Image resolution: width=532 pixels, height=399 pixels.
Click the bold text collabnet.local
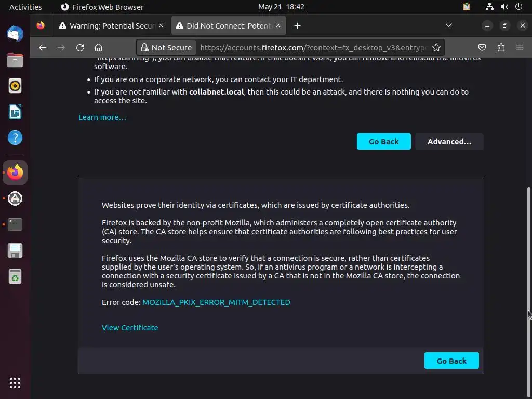217,92
